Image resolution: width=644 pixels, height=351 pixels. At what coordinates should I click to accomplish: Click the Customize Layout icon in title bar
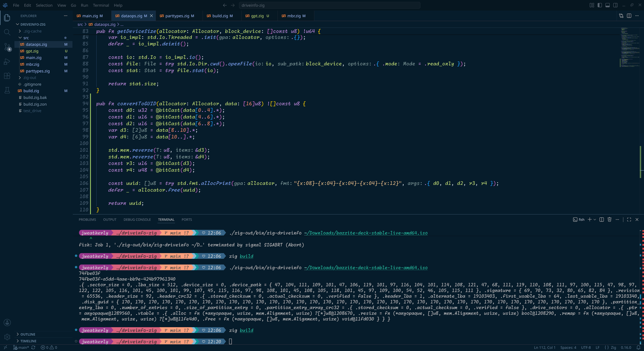coord(592,5)
